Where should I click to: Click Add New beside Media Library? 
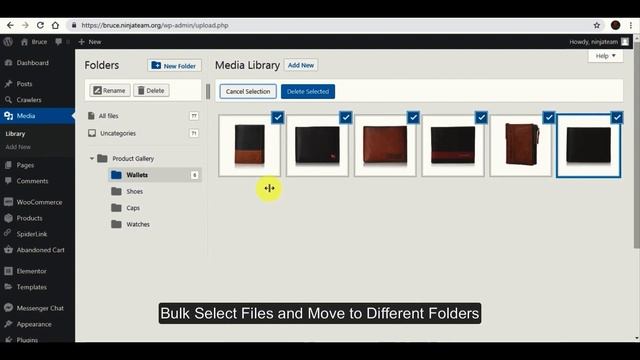pos(301,65)
